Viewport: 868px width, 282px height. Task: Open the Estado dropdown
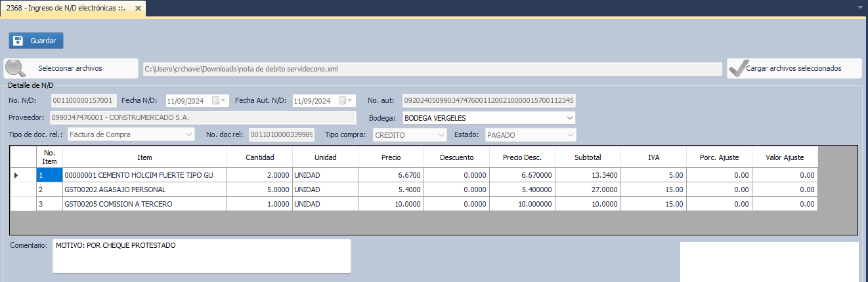pos(570,134)
